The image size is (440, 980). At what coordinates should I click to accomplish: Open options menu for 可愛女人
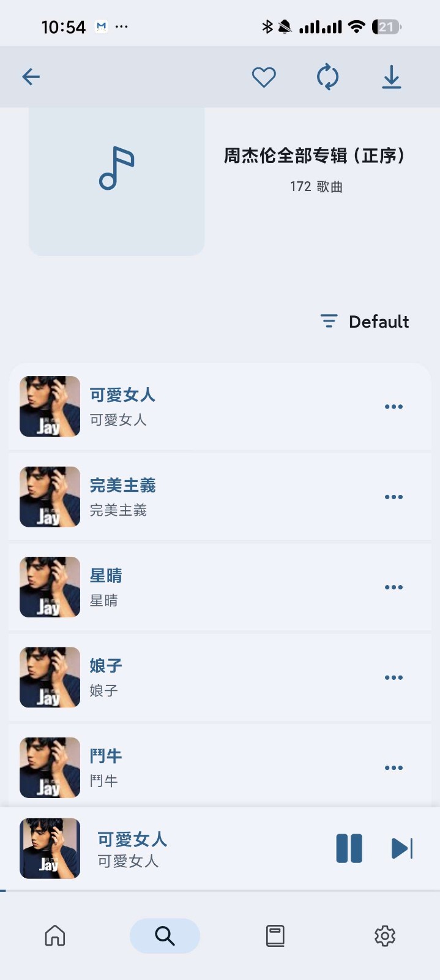[x=393, y=406]
